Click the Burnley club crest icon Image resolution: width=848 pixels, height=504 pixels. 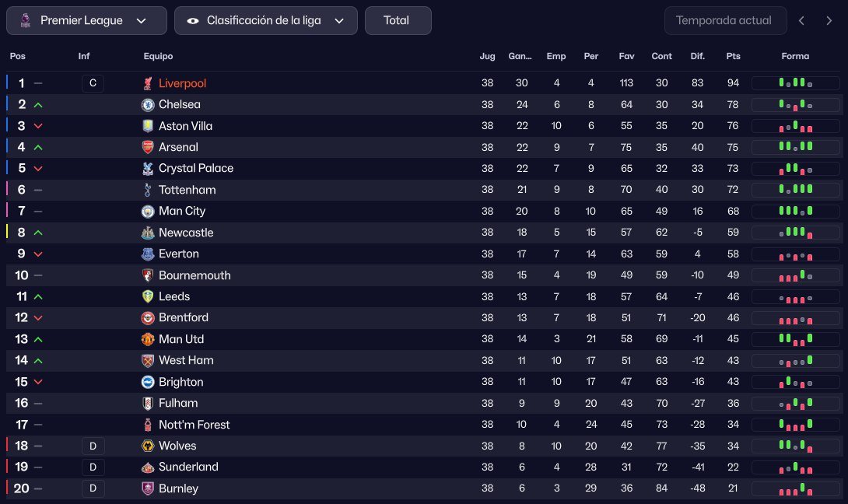(148, 488)
